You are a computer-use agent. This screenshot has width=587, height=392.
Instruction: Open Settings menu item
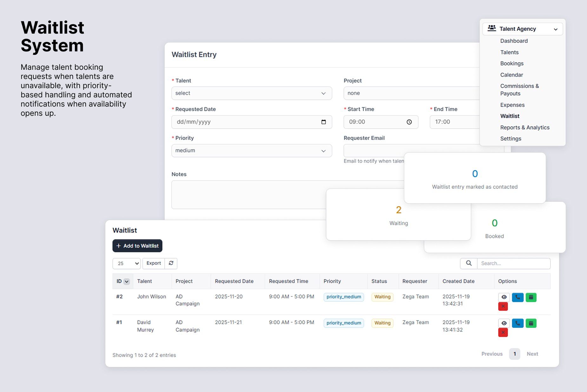[x=511, y=139]
